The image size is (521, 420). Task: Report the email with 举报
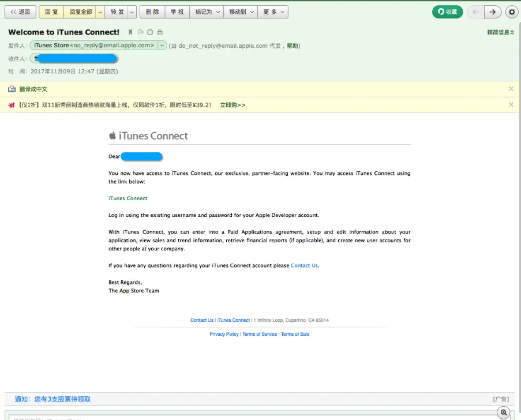coord(177,12)
